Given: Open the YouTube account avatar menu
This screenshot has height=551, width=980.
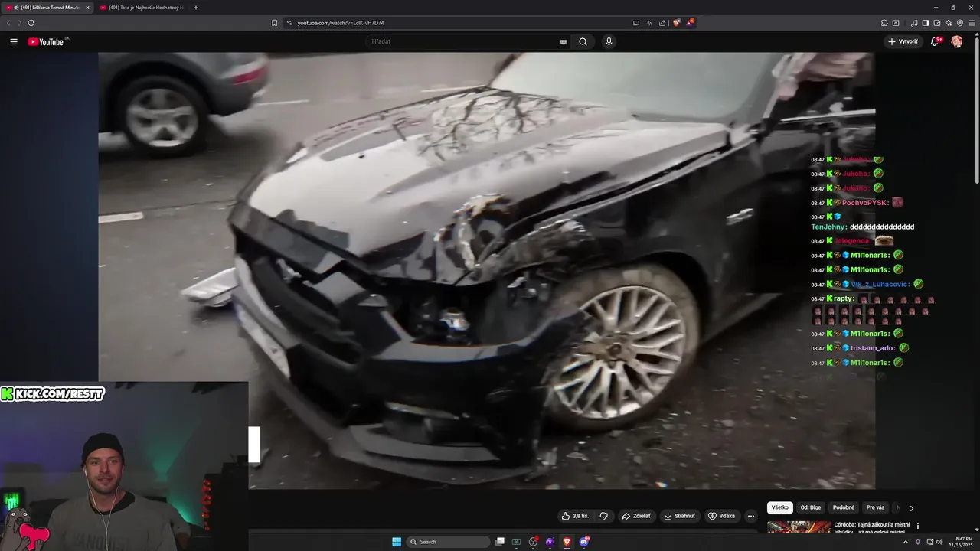Looking at the screenshot, I should (956, 41).
